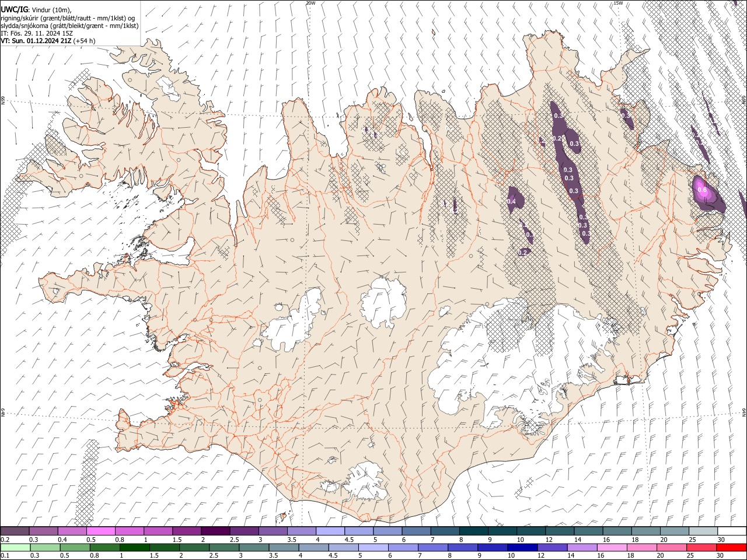Image resolution: width=747 pixels, height=560 pixels.
Task: Click the 20W longitude label
Action: (310, 3)
